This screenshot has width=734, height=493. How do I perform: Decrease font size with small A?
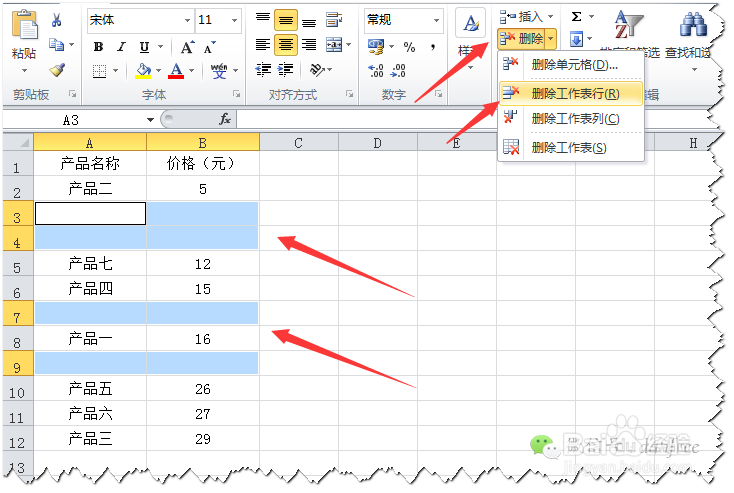209,47
